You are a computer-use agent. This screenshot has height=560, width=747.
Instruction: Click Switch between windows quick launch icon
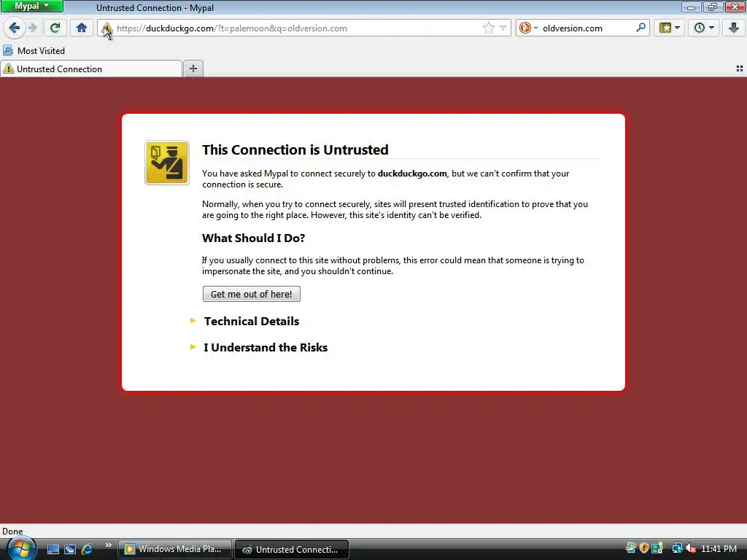click(70, 549)
